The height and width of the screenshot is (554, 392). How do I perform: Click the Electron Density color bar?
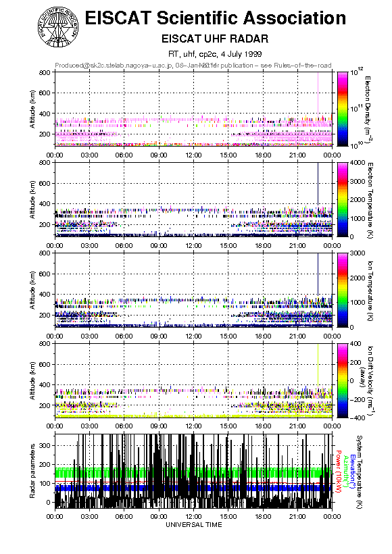point(342,109)
